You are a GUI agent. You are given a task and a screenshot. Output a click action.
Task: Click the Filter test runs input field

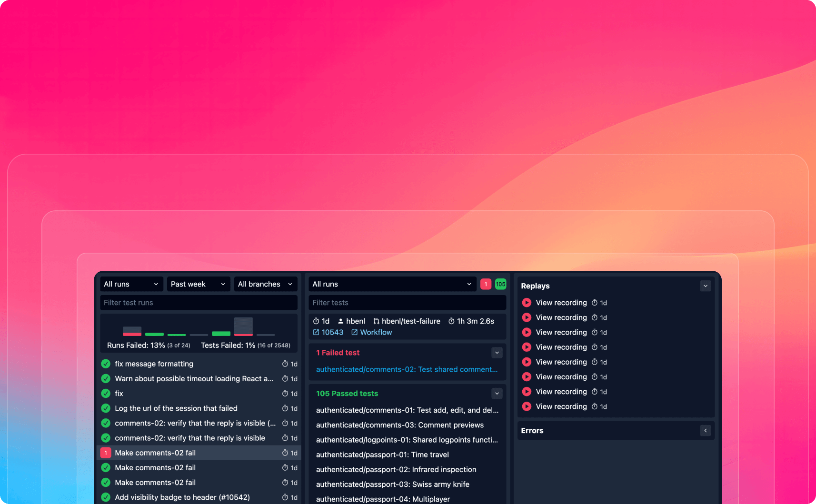coord(199,303)
